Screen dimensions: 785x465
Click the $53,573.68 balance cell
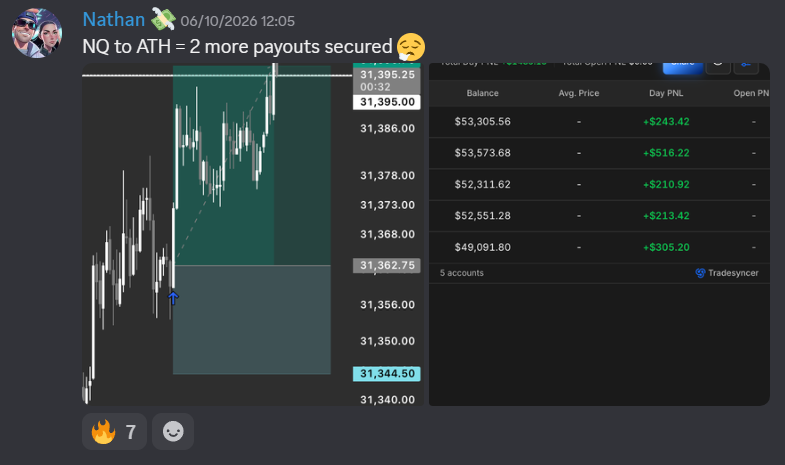click(483, 153)
